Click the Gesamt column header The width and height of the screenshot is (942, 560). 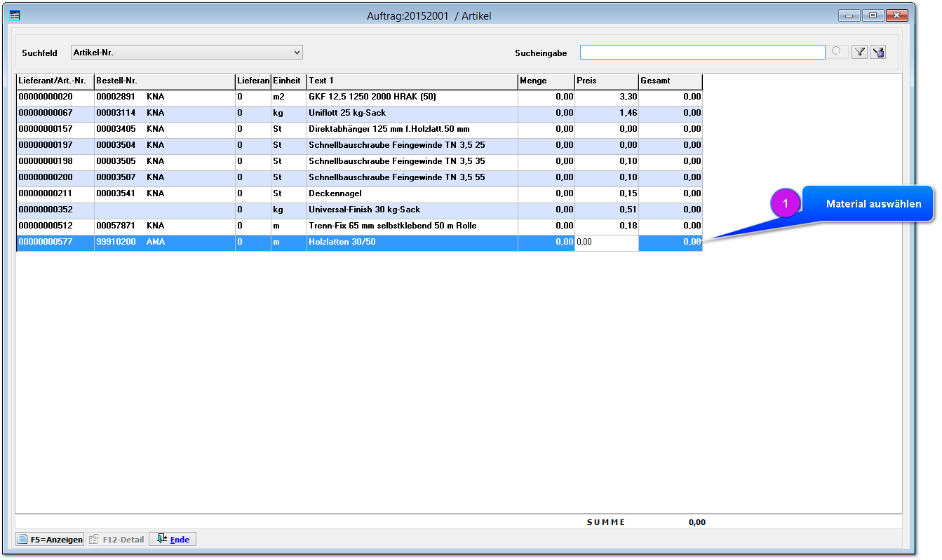click(x=671, y=81)
